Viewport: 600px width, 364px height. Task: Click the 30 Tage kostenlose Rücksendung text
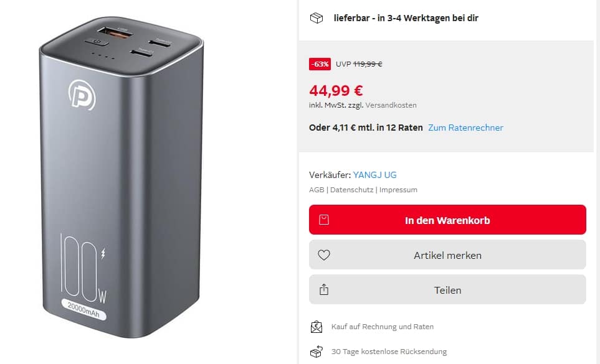click(x=389, y=352)
